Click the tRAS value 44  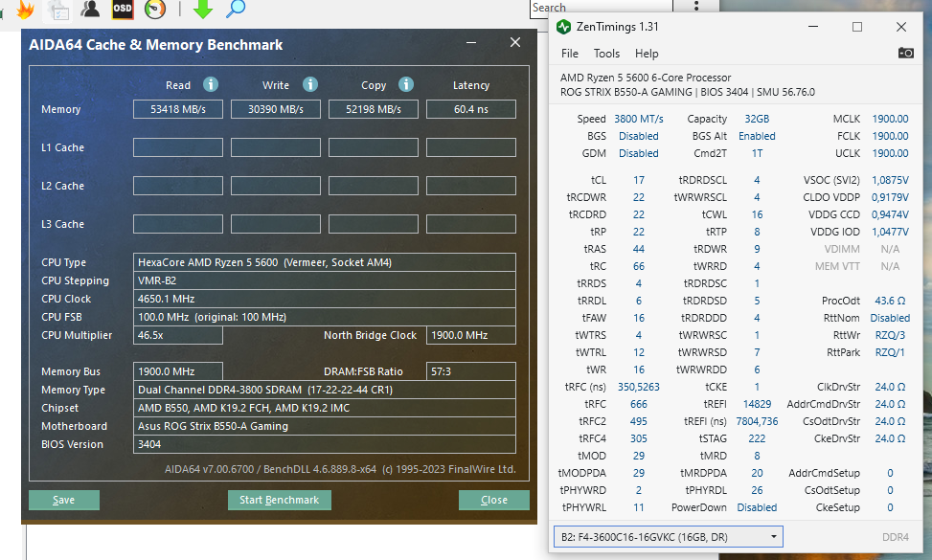point(638,249)
